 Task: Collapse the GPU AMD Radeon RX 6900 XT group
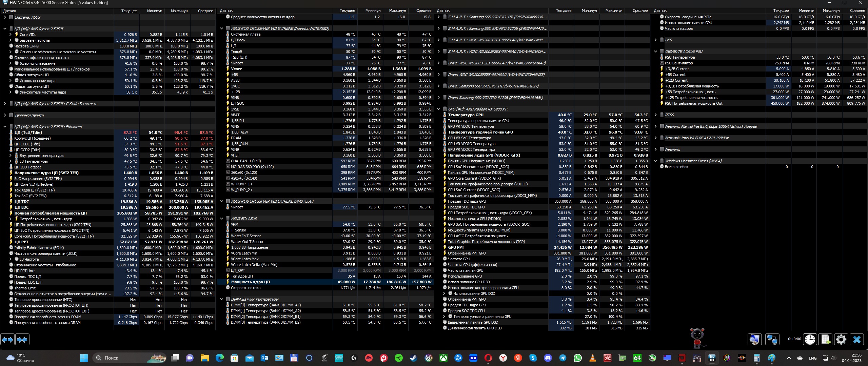coord(438,109)
